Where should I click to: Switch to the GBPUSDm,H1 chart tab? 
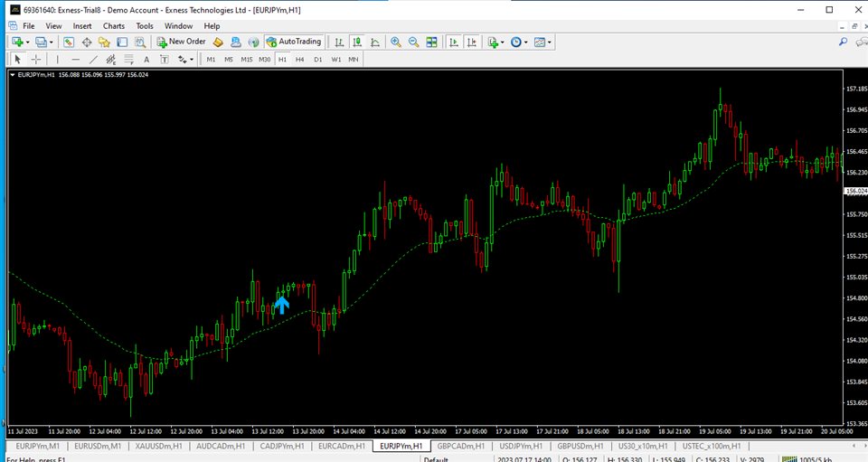[580, 446]
